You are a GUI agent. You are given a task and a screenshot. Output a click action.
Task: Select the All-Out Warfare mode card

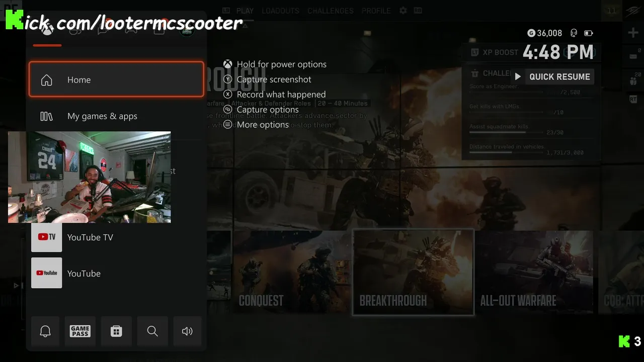534,271
